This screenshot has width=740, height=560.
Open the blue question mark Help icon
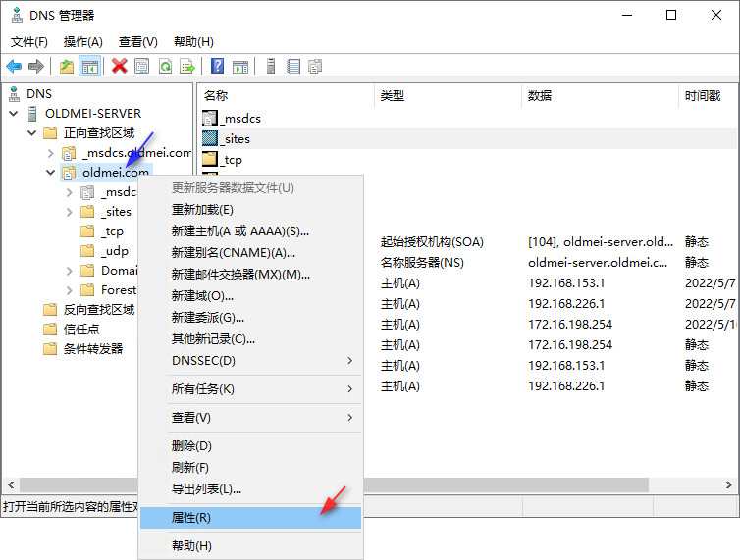218,66
